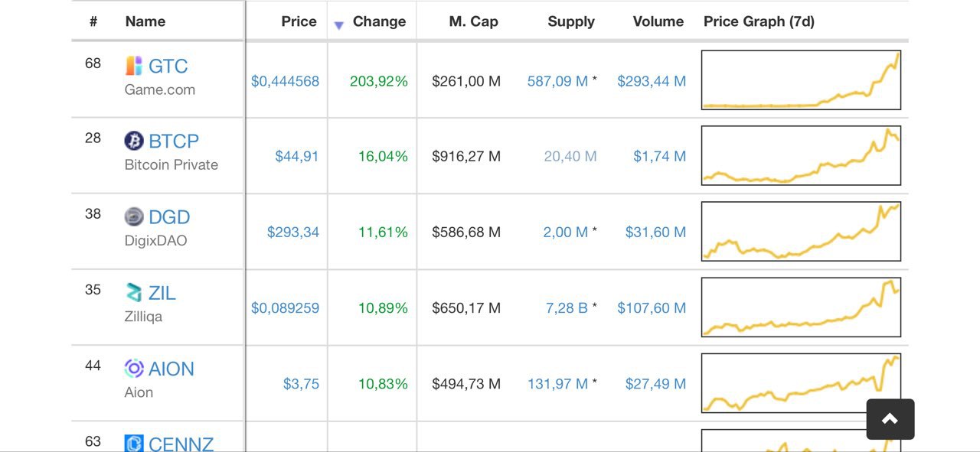
Task: Click the sort arrow beside Change
Action: [x=339, y=26]
